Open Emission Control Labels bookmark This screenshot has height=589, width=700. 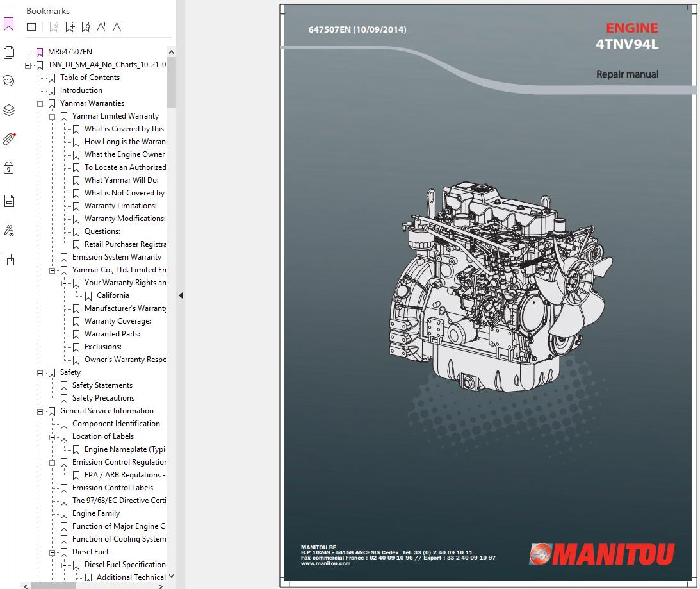113,488
